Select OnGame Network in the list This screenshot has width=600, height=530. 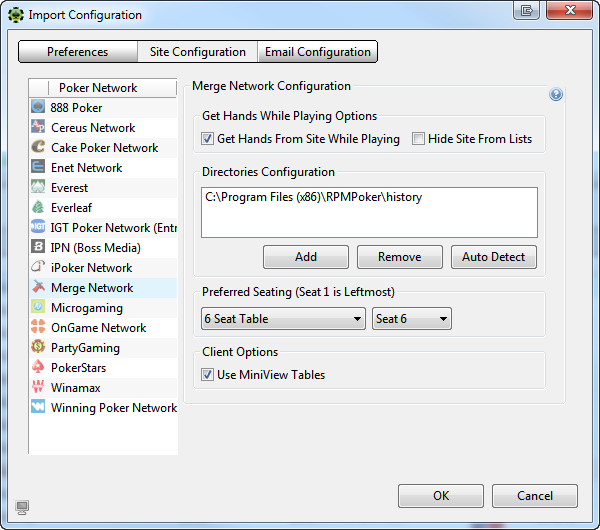pos(103,328)
